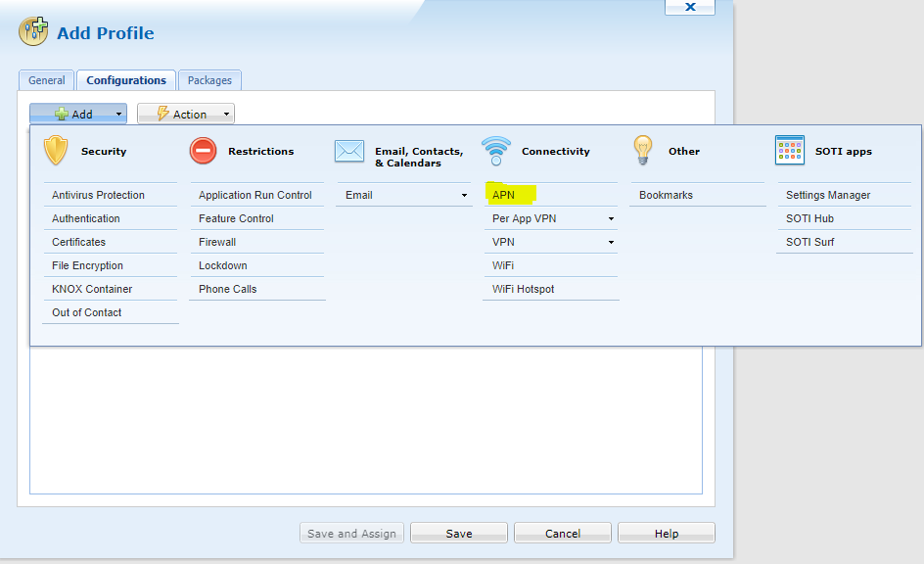924x564 pixels.
Task: Click the red Restrictions icon
Action: pos(203,151)
